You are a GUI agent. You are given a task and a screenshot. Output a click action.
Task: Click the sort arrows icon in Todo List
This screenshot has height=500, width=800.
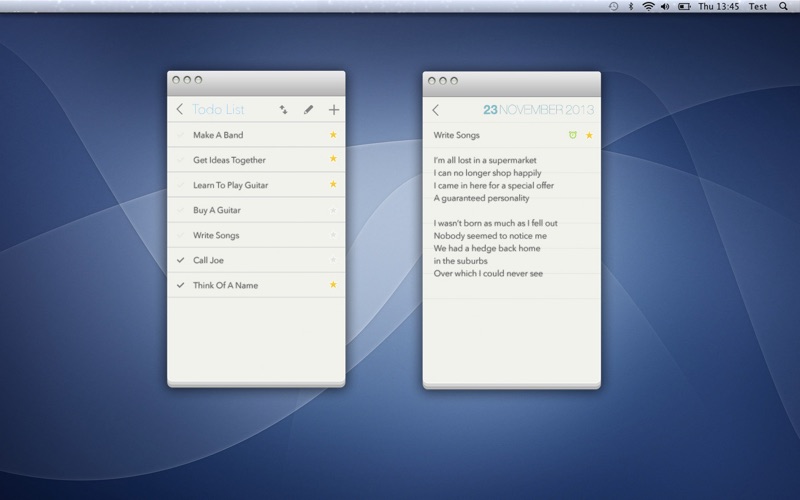[283, 109]
